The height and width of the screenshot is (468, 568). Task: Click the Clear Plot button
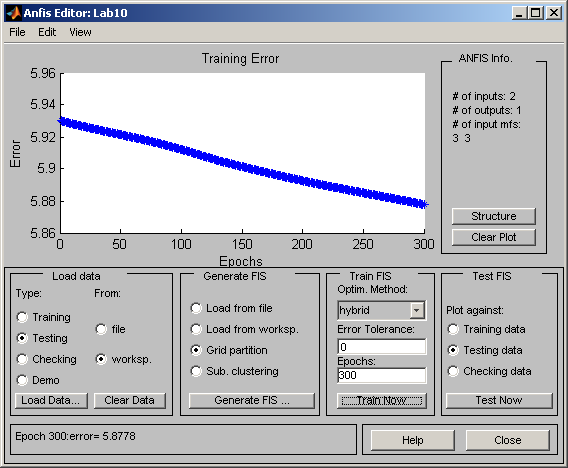pos(494,237)
